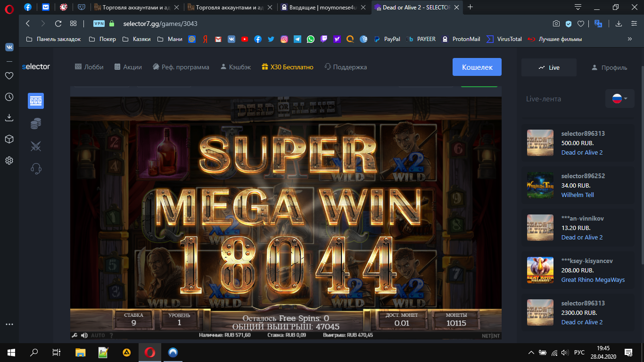Open the slots category icon in left rail
Screen dimensions: 644x362
pos(36,101)
